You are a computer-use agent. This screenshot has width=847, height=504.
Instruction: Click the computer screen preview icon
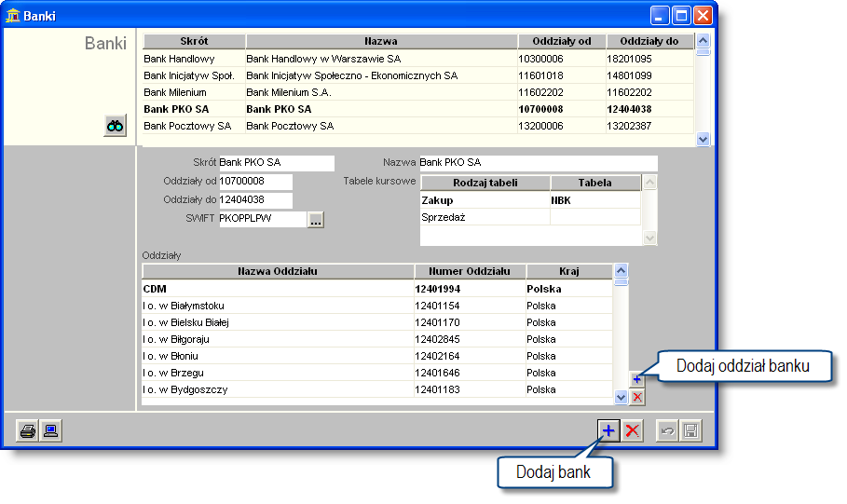(50, 431)
